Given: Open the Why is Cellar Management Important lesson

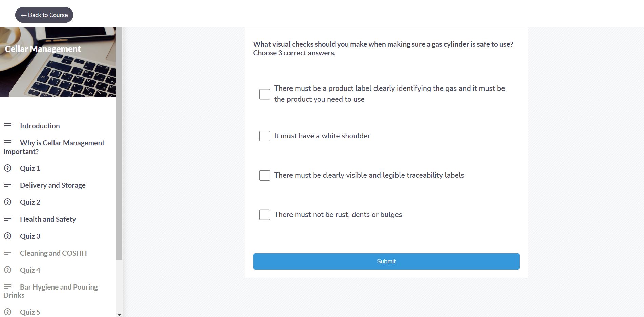Looking at the screenshot, I should pos(54,147).
